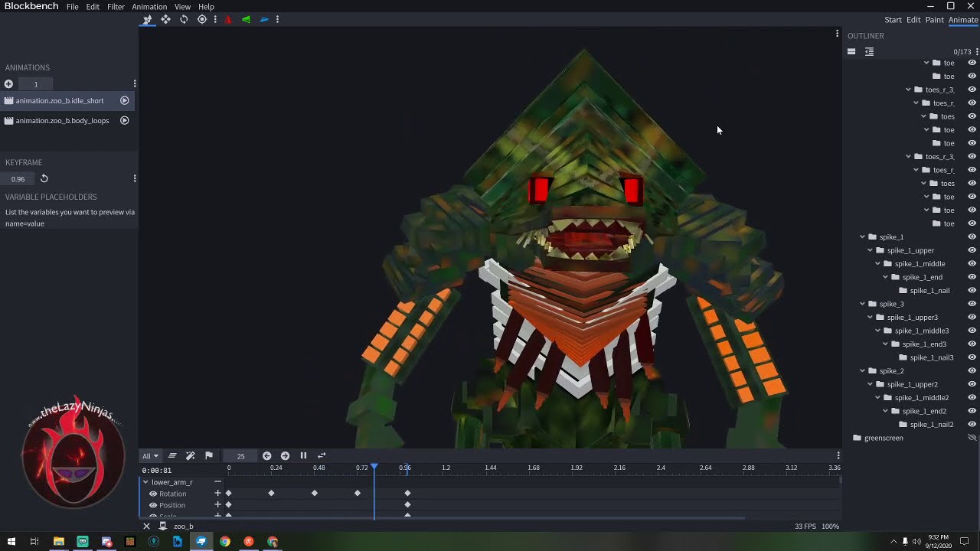Viewport: 980px width, 551px height.
Task: Toggle visibility of spike_2 group
Action: pos(972,370)
